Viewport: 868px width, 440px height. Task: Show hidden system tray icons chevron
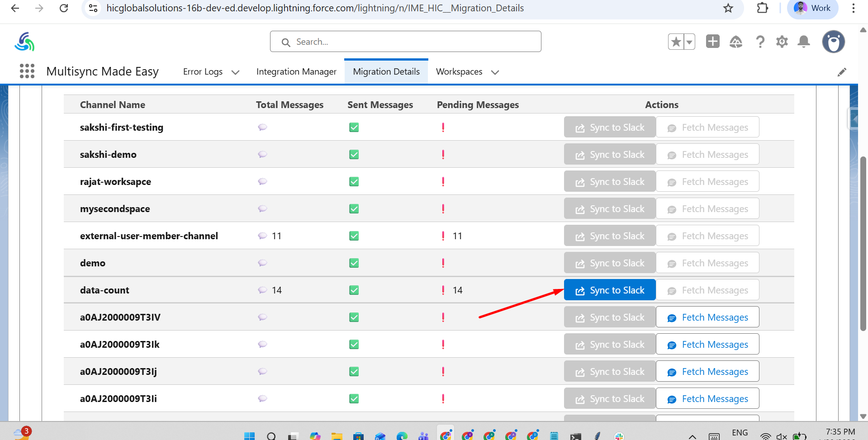click(692, 436)
